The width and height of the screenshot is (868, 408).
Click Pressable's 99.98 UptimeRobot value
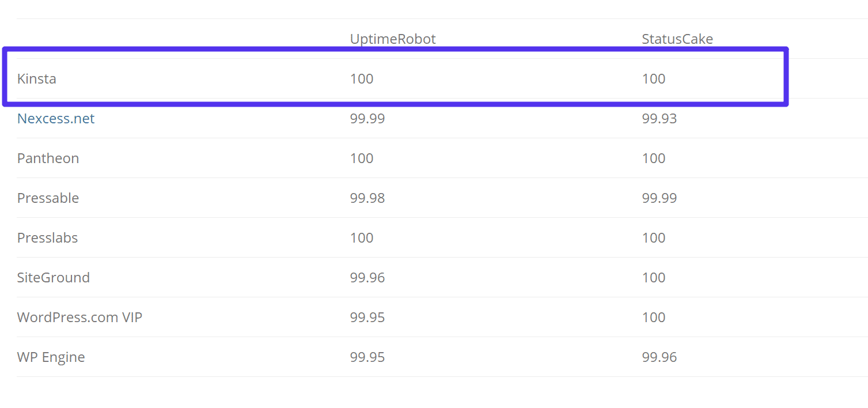coord(367,198)
